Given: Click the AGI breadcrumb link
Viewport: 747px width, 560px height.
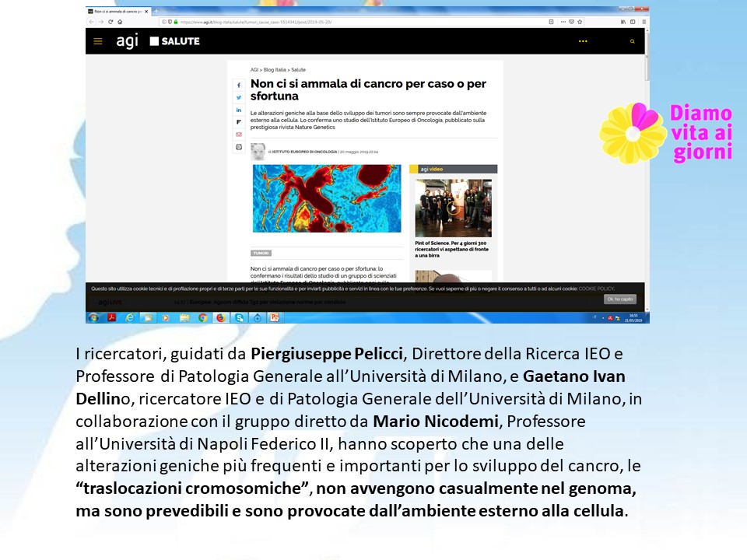Looking at the screenshot, I should click(254, 70).
